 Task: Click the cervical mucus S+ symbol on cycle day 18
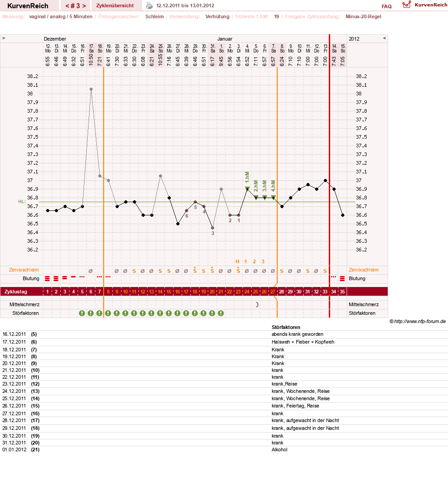pos(195,270)
